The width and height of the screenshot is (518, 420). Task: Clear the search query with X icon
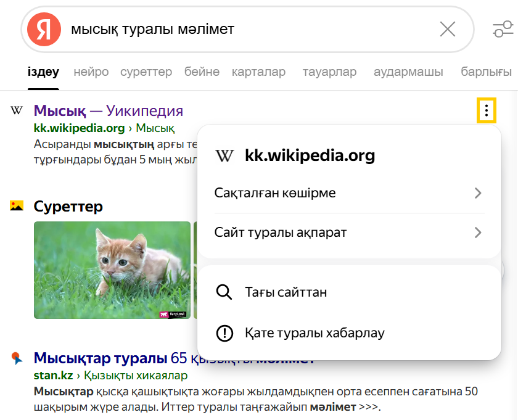pyautogui.click(x=447, y=29)
